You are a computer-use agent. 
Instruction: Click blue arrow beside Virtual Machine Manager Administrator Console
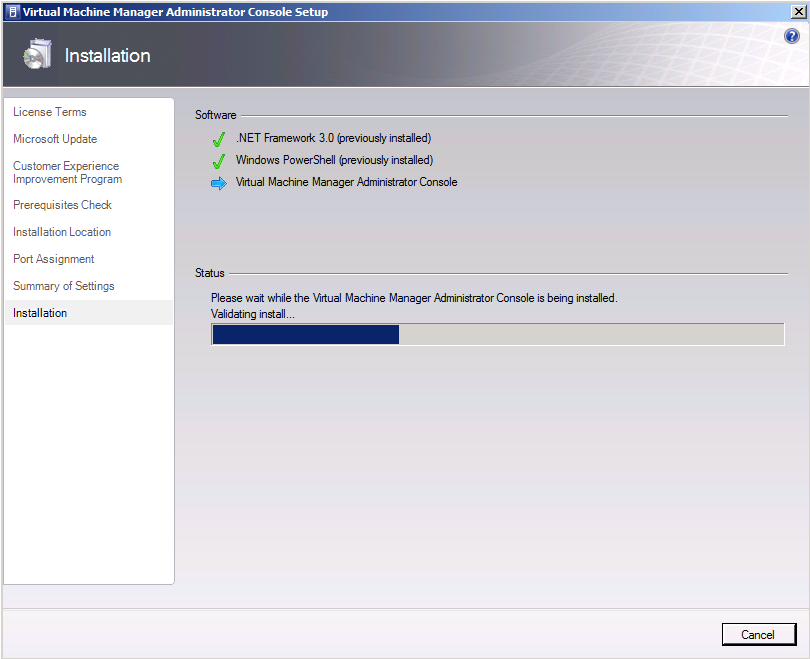pos(219,183)
